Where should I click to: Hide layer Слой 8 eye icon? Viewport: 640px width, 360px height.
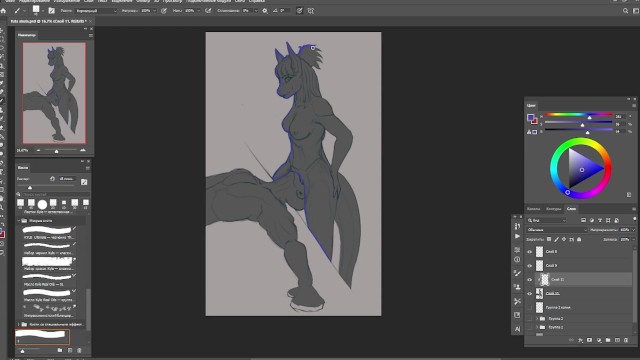[530, 252]
